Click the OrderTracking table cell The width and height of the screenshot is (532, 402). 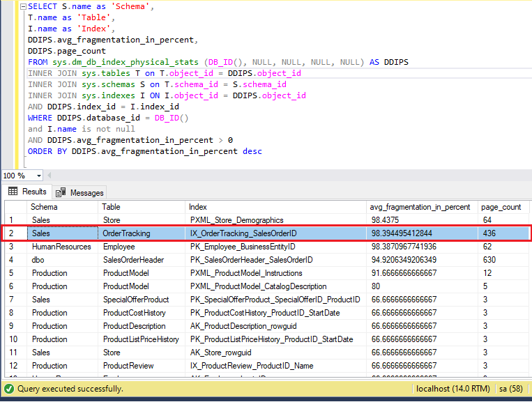tap(142, 233)
